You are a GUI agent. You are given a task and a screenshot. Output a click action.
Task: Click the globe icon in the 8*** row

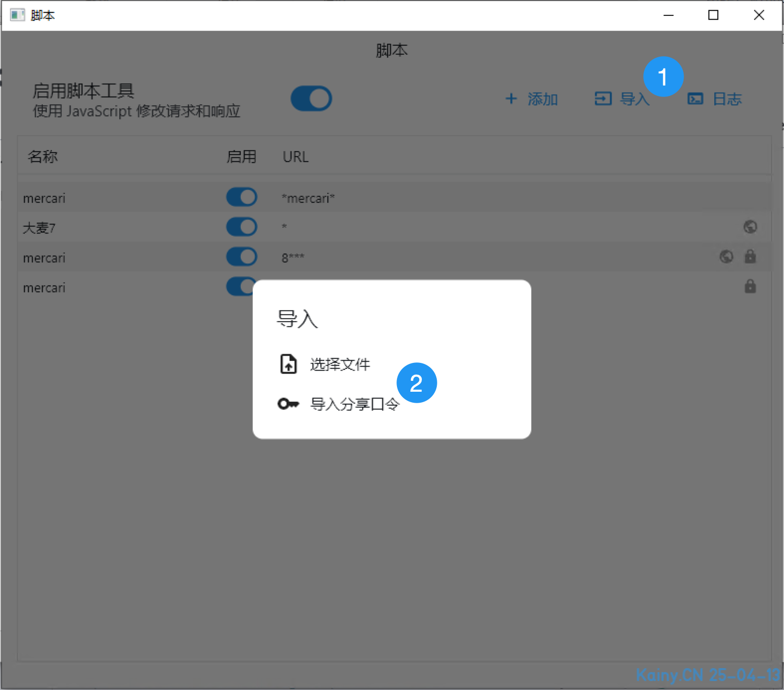(726, 257)
